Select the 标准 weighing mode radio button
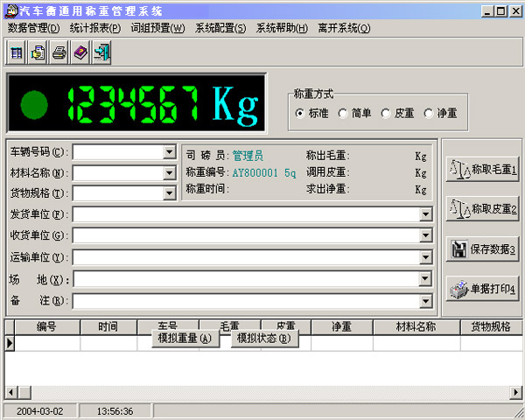 (x=300, y=113)
